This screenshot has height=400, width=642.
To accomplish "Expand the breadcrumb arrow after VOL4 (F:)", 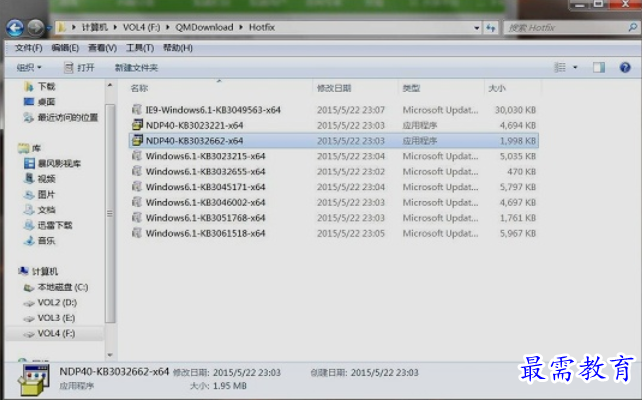I will coord(168,27).
